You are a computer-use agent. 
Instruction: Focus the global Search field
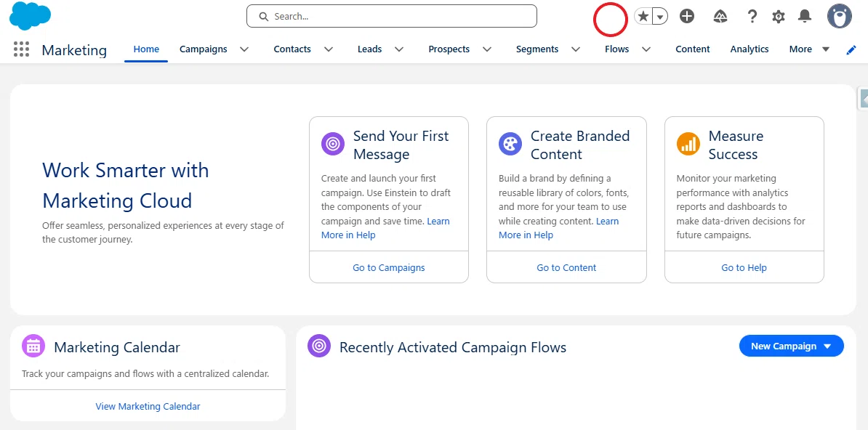tap(391, 16)
